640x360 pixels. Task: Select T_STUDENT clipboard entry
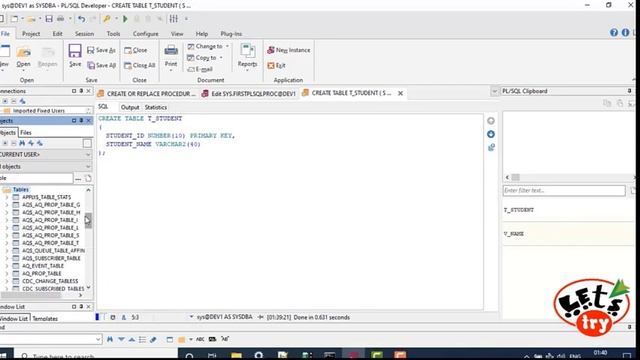pyautogui.click(x=519, y=210)
